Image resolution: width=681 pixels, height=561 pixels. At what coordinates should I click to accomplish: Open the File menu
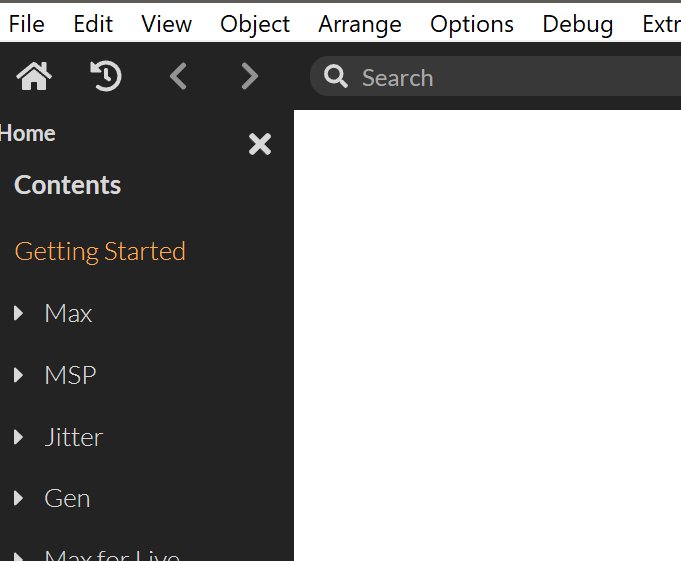pyautogui.click(x=27, y=24)
